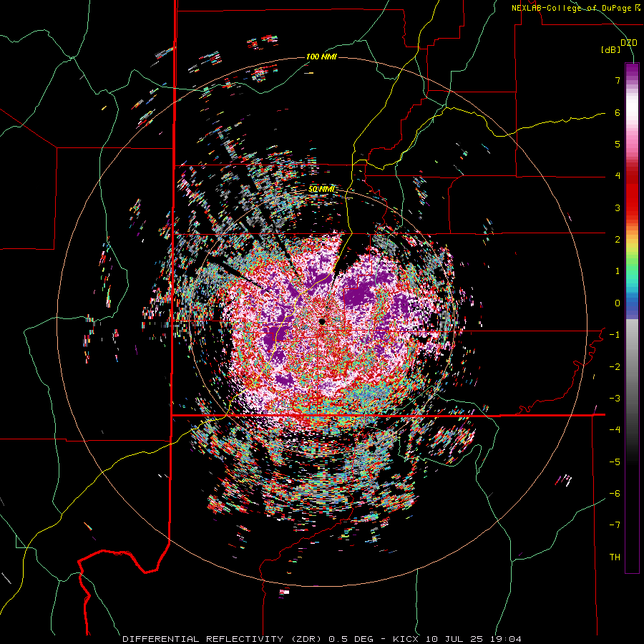Click the scale value 0
The height and width of the screenshot is (644, 644).
(x=618, y=303)
